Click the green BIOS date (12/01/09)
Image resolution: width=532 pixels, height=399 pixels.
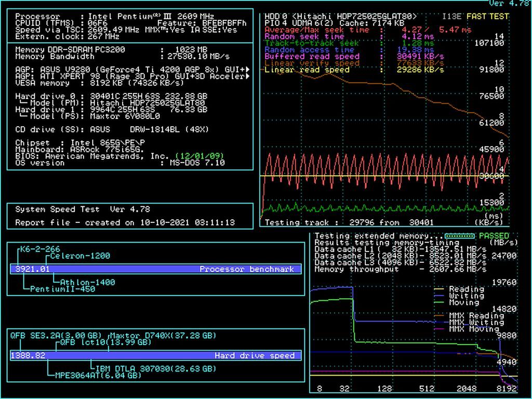[200, 156]
